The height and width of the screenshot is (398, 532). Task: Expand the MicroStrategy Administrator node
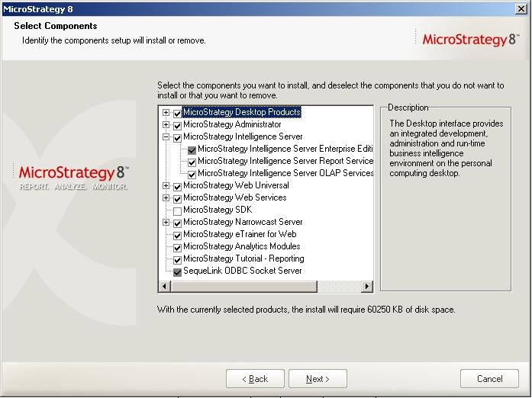pos(166,125)
